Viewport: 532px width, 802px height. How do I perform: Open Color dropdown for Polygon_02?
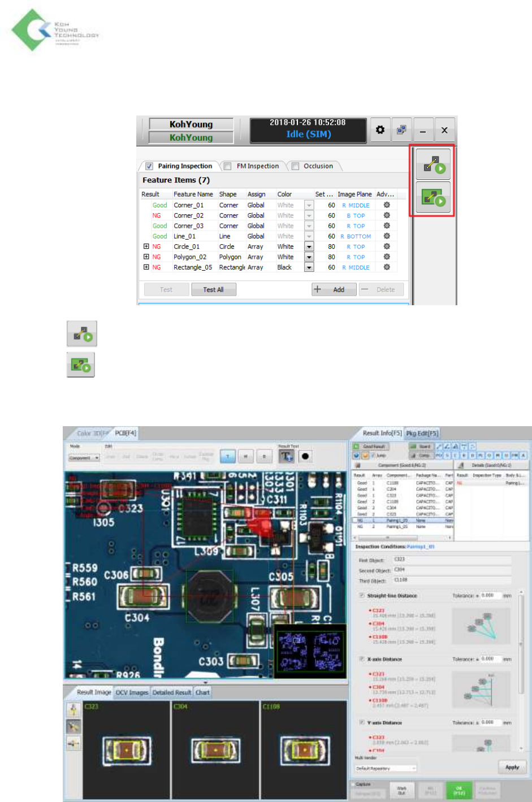(x=309, y=257)
